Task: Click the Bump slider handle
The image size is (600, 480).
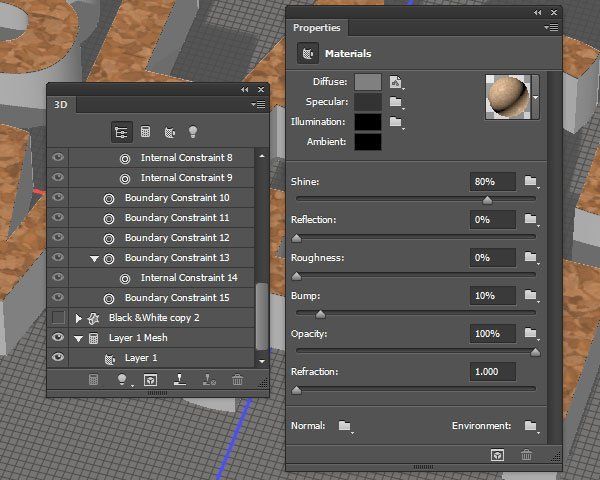Action: pyautogui.click(x=321, y=315)
